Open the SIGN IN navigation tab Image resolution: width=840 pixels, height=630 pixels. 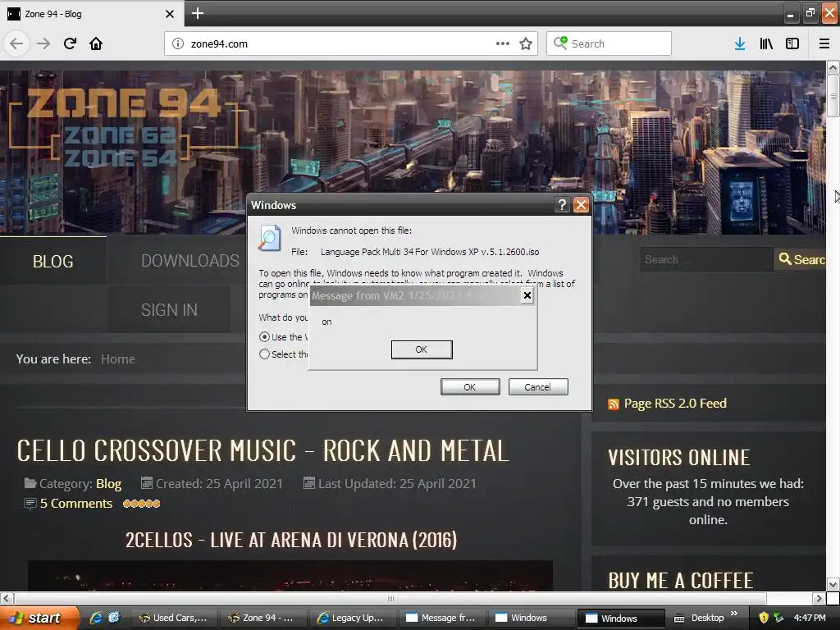tap(169, 309)
